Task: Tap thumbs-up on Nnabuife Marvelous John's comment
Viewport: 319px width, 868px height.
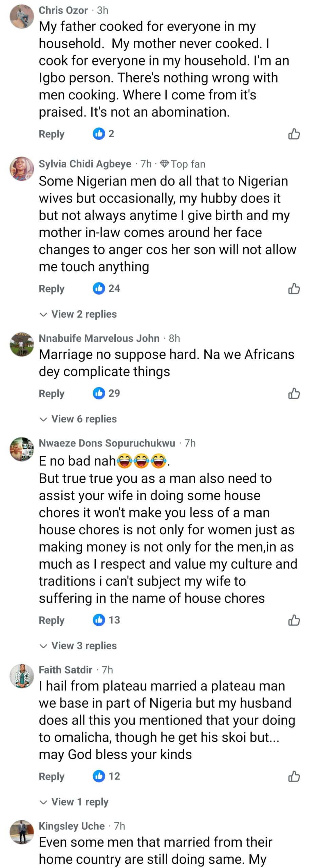Action: point(294,394)
